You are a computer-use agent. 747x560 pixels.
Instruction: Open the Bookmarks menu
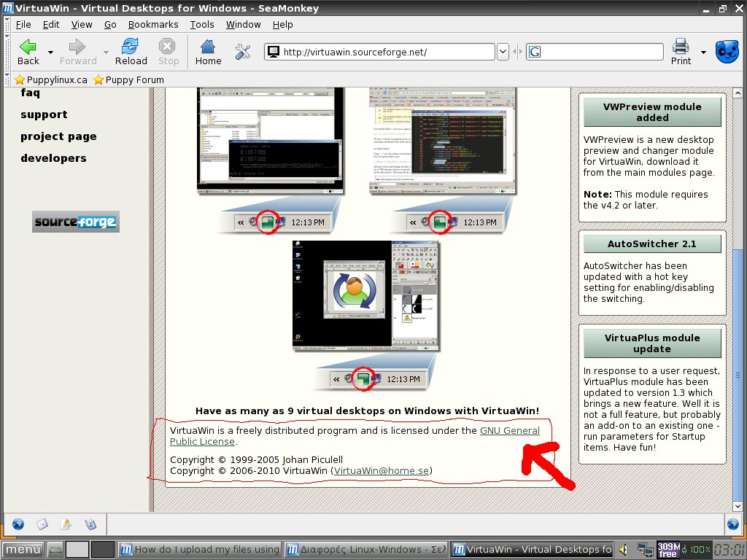[153, 24]
